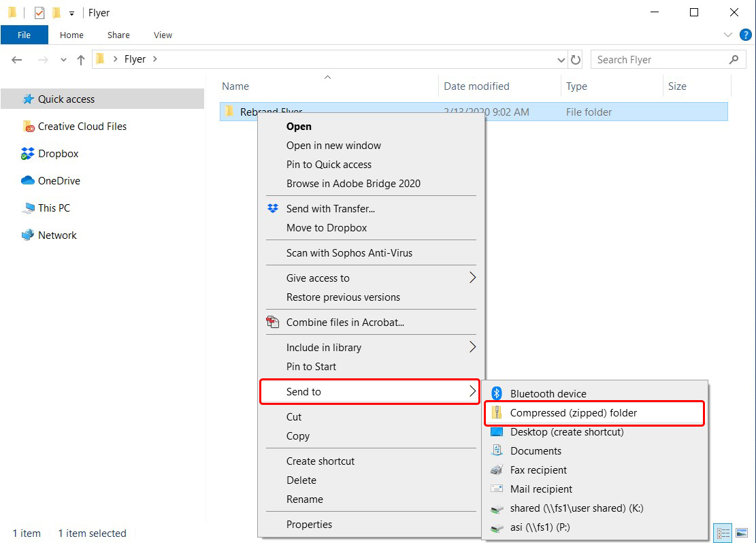Click inside the Search Flyer box

(646, 59)
